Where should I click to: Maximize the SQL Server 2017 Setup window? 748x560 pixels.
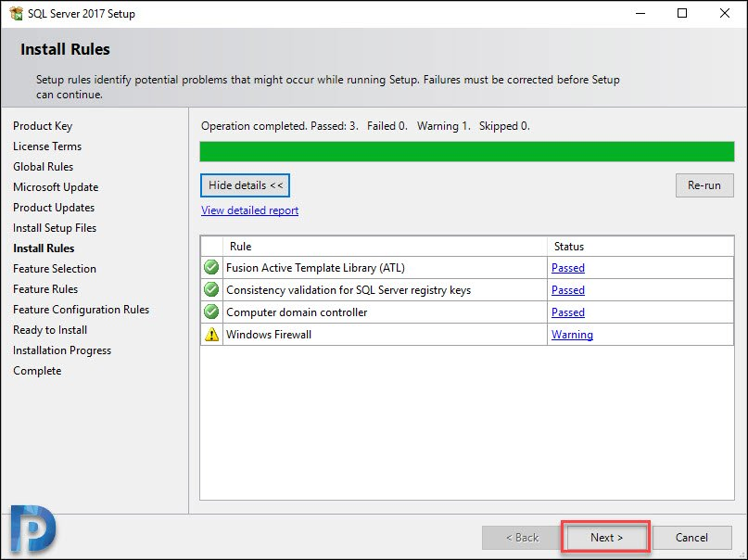point(682,13)
